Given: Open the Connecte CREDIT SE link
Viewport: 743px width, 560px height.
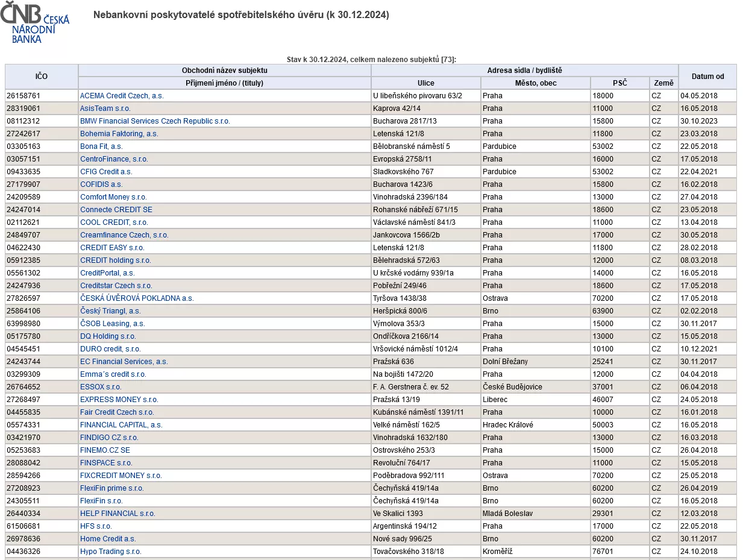Looking at the screenshot, I should pyautogui.click(x=116, y=210).
